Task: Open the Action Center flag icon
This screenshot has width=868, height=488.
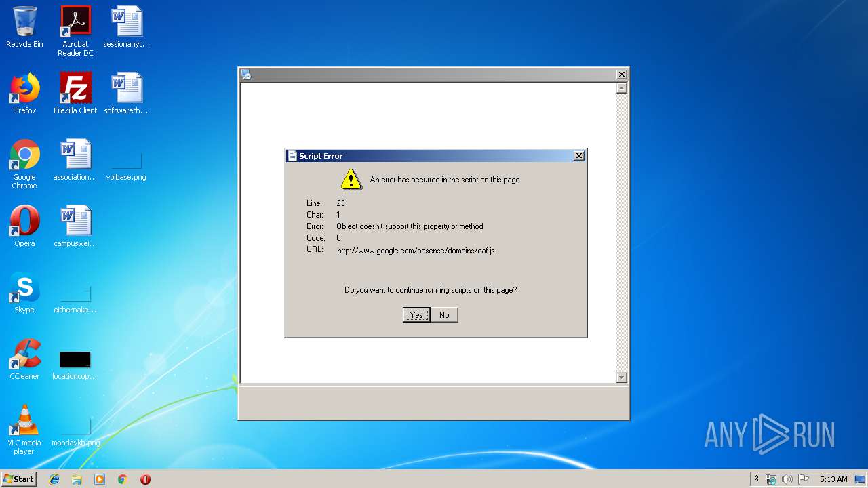Action: pos(804,479)
